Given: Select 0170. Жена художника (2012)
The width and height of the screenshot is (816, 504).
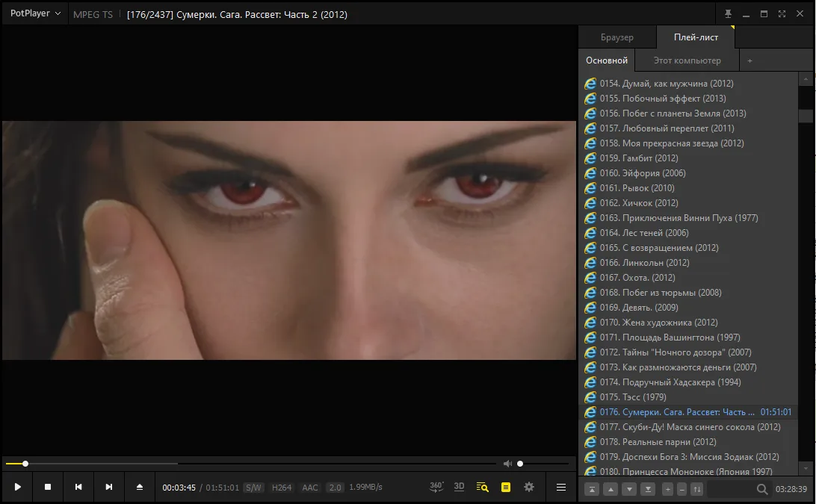Looking at the screenshot, I should [x=687, y=323].
